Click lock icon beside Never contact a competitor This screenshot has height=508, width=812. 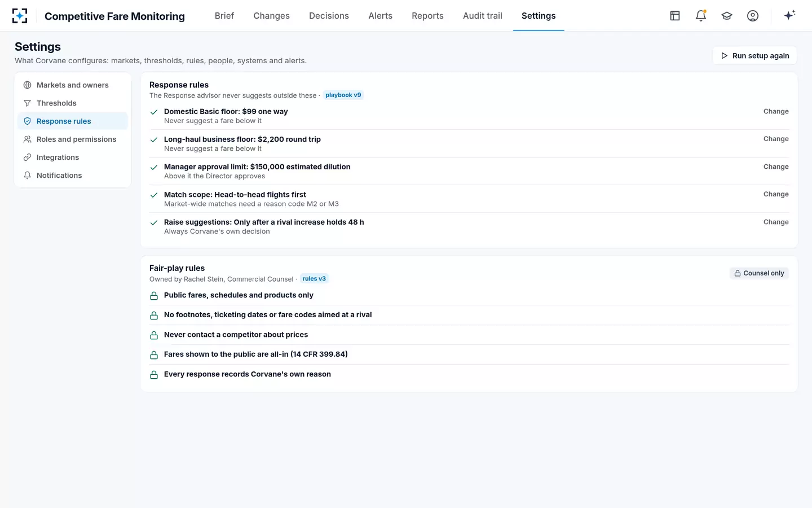pos(154,335)
